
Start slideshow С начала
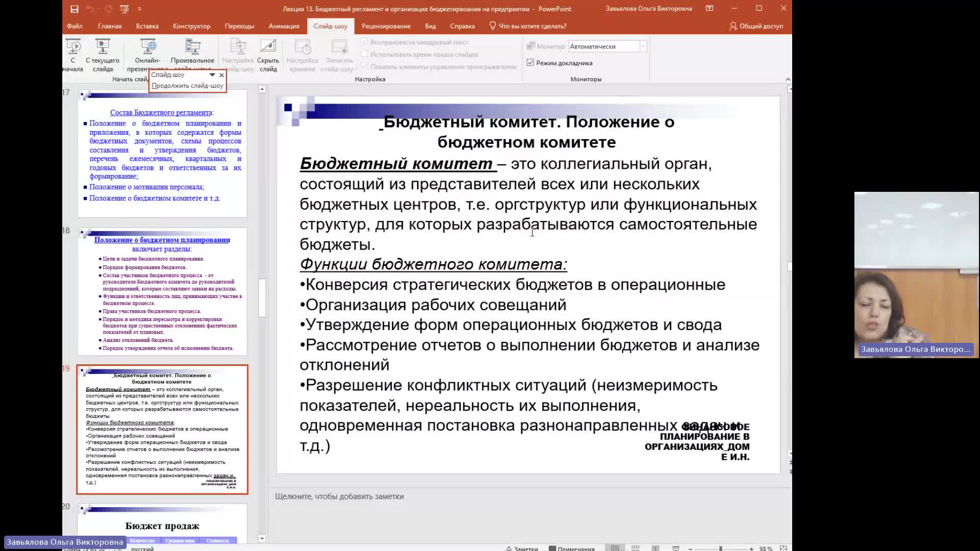73,55
